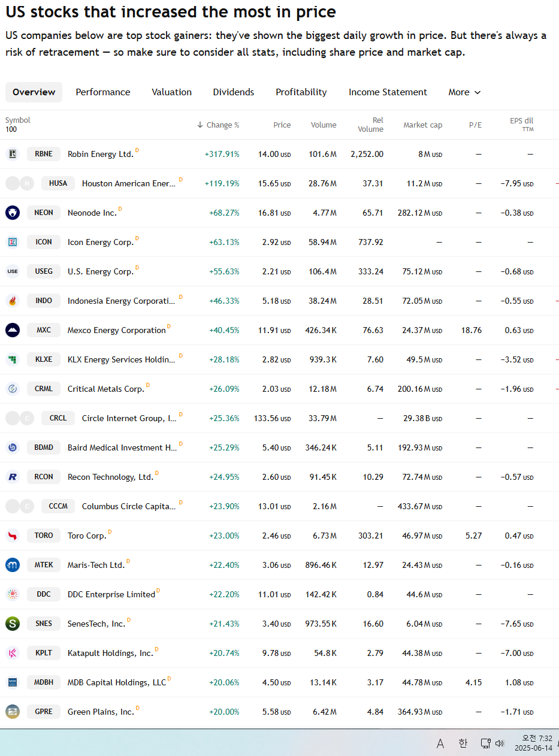Open the Neonode Inc. company link
The height and width of the screenshot is (756, 559).
point(92,213)
